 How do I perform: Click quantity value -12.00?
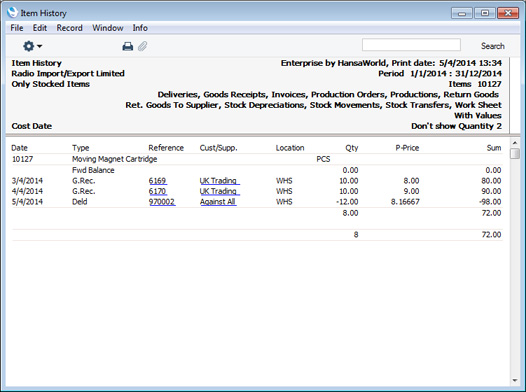click(347, 202)
